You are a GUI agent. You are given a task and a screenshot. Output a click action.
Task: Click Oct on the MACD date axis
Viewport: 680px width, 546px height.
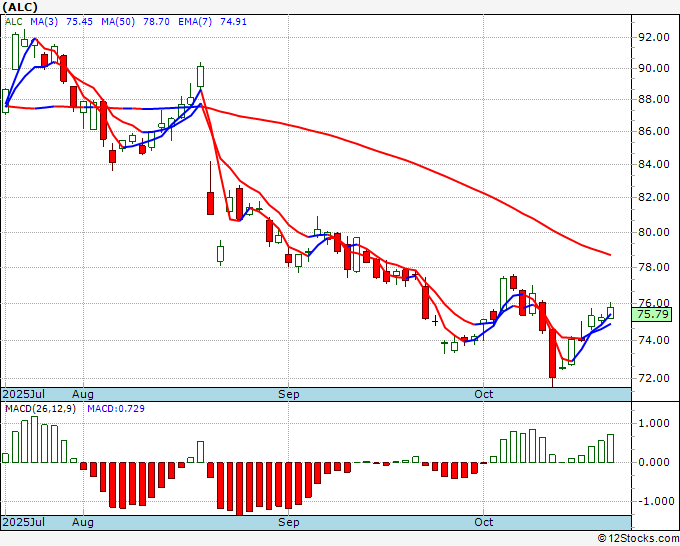pos(484,522)
